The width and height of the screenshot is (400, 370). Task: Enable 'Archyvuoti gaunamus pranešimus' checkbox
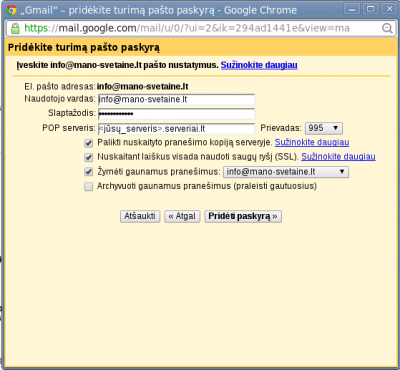click(89, 187)
